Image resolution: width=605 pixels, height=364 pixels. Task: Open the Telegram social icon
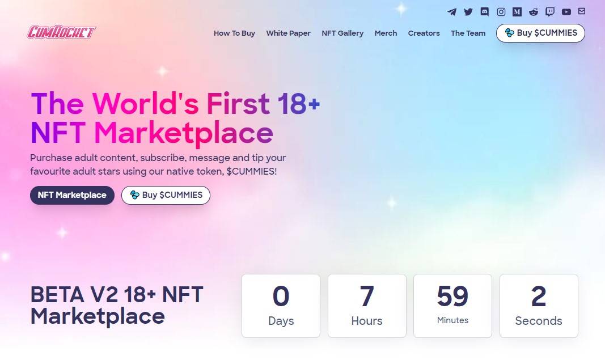452,12
